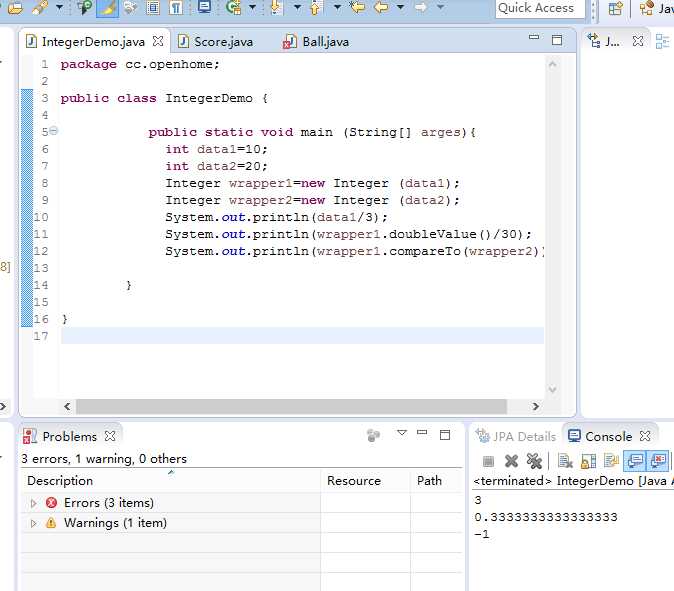This screenshot has height=591, width=674.
Task: Switch to the Ball.java editor tab
Action: (x=316, y=42)
